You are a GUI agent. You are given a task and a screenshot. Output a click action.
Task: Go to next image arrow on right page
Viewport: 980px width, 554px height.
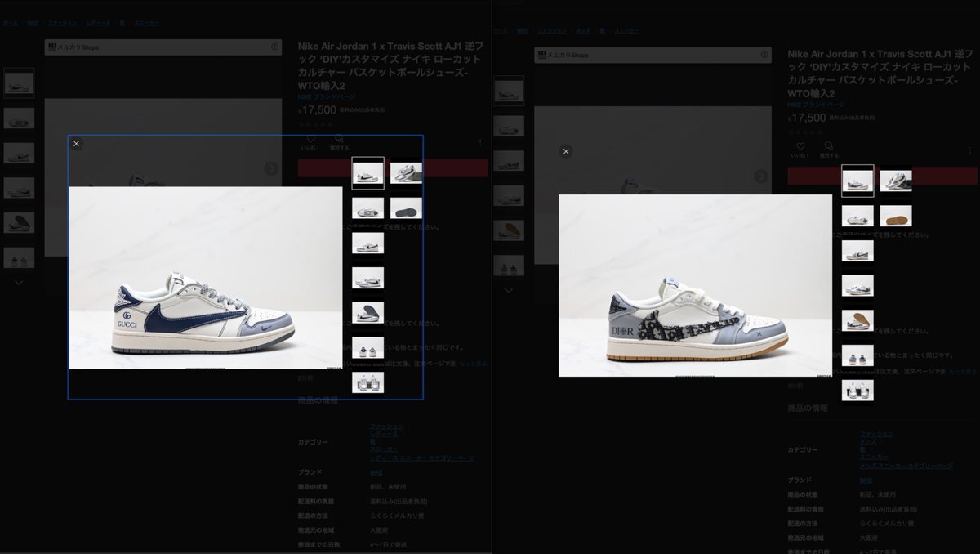pos(761,176)
